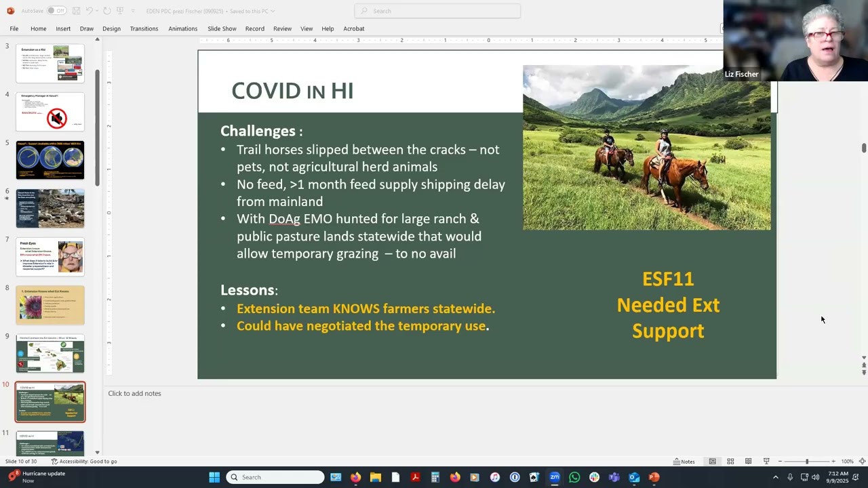Toggle the AutoSave switch

coord(56,11)
